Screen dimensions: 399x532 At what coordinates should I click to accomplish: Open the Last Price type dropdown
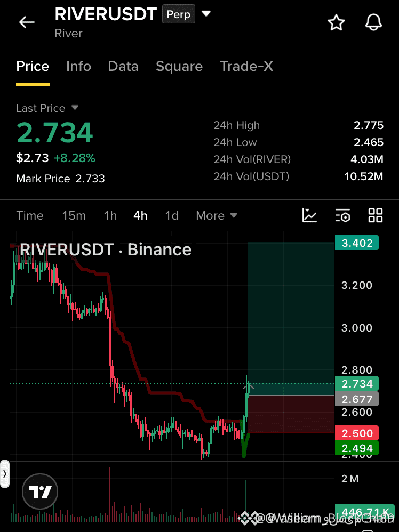click(75, 108)
